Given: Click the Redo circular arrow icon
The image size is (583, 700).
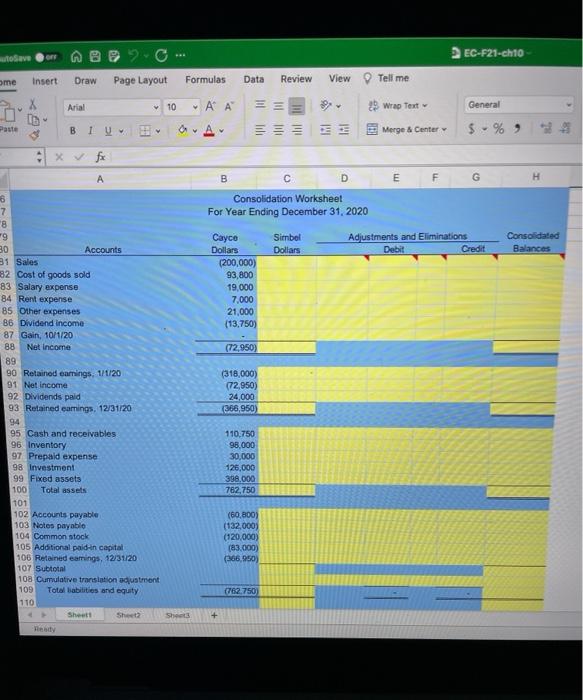Looking at the screenshot, I should pos(161,55).
